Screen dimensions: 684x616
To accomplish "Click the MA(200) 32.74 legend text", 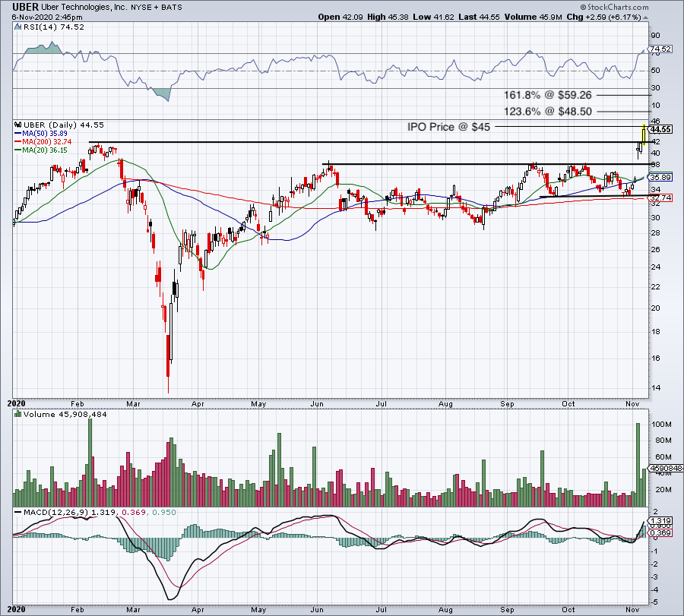I will (46, 142).
